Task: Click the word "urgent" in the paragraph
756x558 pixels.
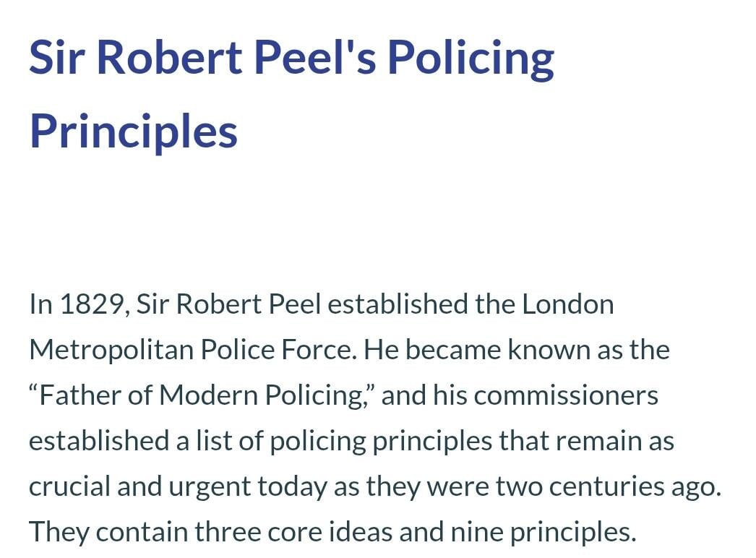Action: (x=210, y=488)
